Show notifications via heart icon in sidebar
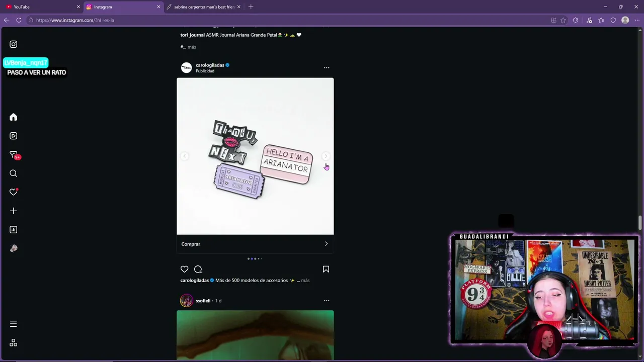 [x=14, y=192]
